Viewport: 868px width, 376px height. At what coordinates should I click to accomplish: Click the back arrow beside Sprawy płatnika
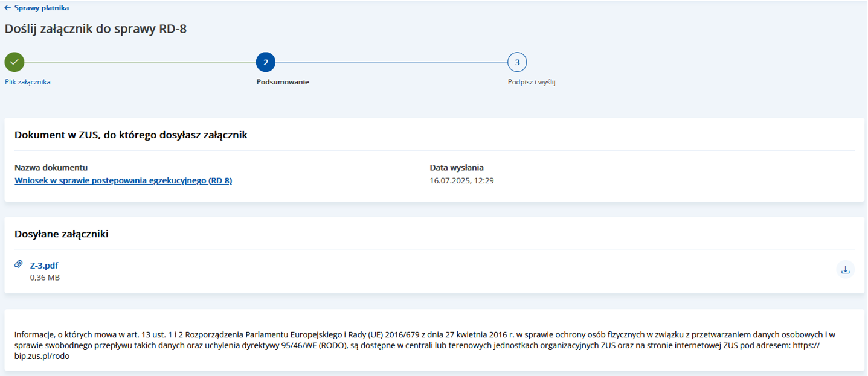click(8, 8)
